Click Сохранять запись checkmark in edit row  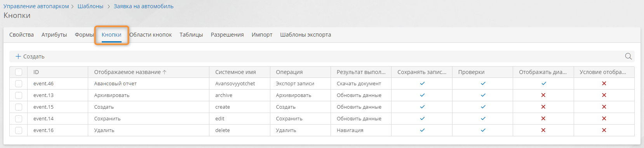[x=422, y=118]
